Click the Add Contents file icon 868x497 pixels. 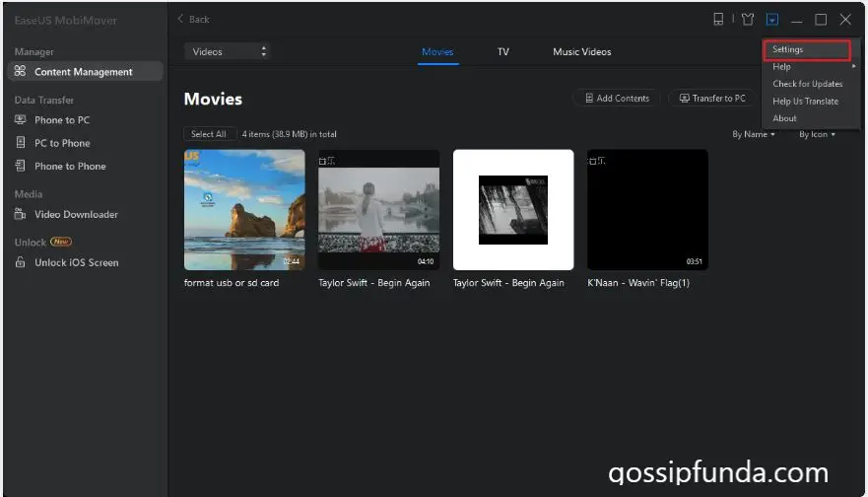(589, 98)
